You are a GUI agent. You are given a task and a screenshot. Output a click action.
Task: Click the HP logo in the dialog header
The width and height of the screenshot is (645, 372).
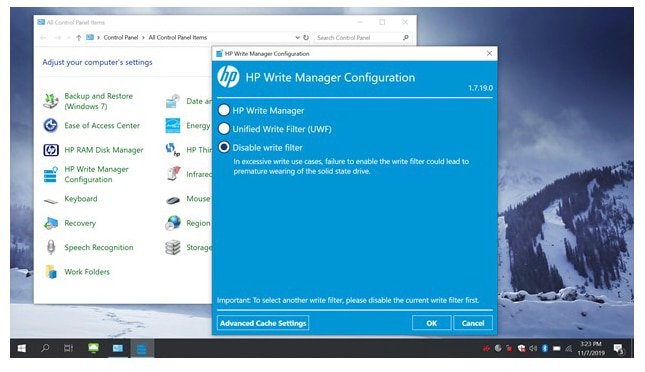point(228,77)
